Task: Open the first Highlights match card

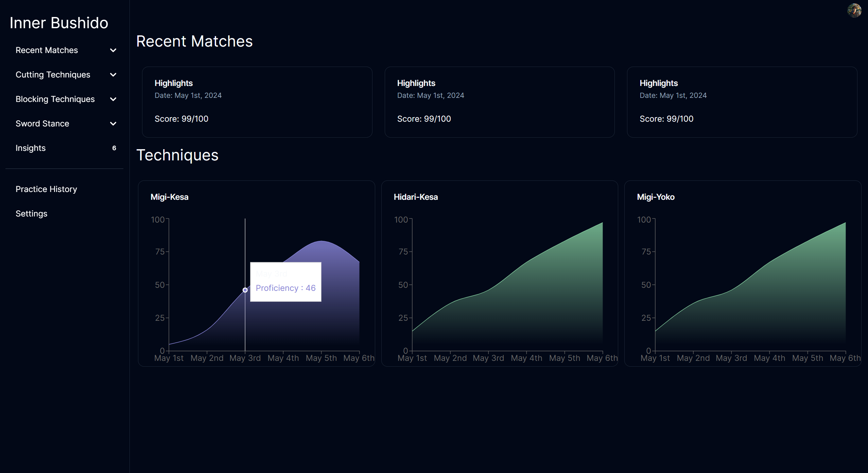Action: point(257,102)
